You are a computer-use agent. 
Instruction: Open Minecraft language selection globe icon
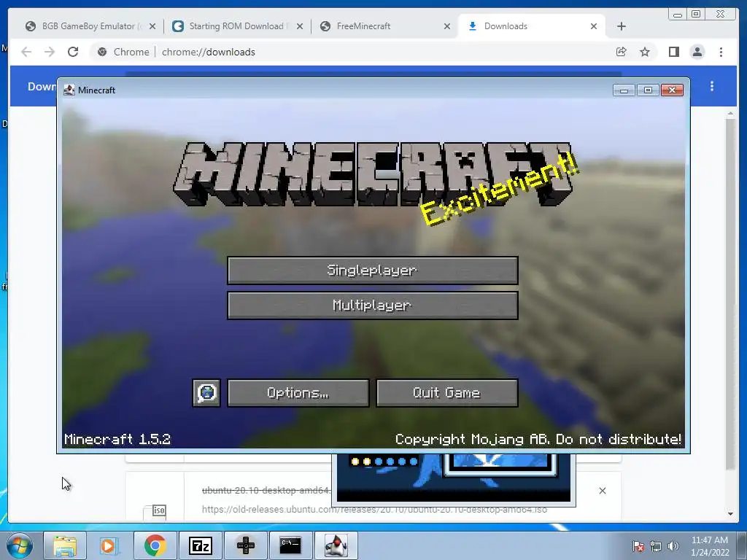(x=206, y=393)
